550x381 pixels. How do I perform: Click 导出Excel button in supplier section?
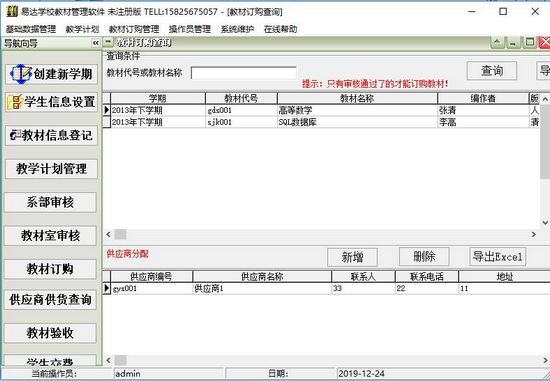497,257
